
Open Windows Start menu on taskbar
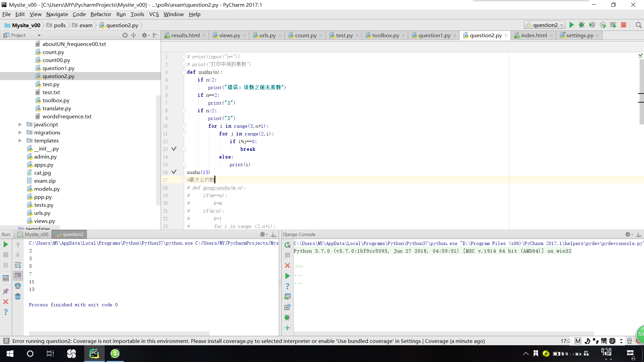[x=10, y=354]
